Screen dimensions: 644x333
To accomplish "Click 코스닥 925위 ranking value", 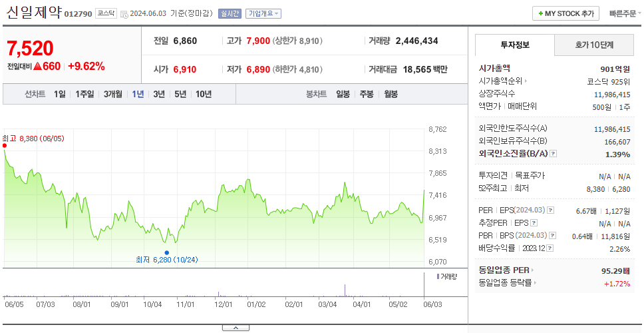I will [609, 81].
